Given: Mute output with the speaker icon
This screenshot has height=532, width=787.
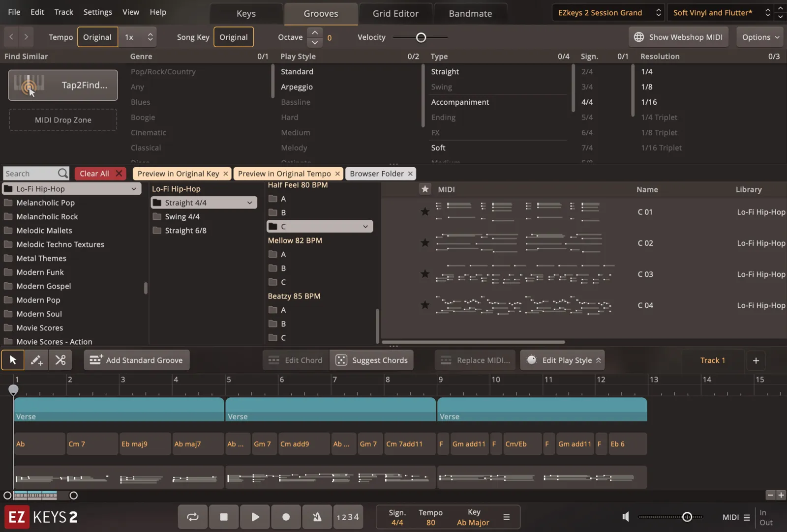Looking at the screenshot, I should pos(626,517).
